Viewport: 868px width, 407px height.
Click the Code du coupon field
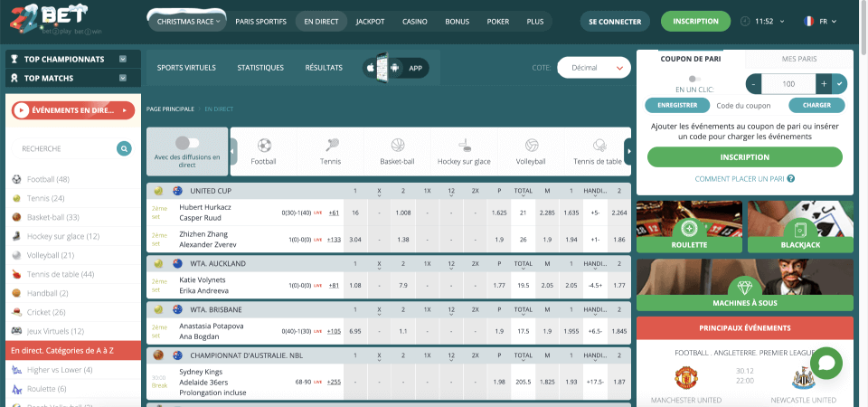pos(750,105)
